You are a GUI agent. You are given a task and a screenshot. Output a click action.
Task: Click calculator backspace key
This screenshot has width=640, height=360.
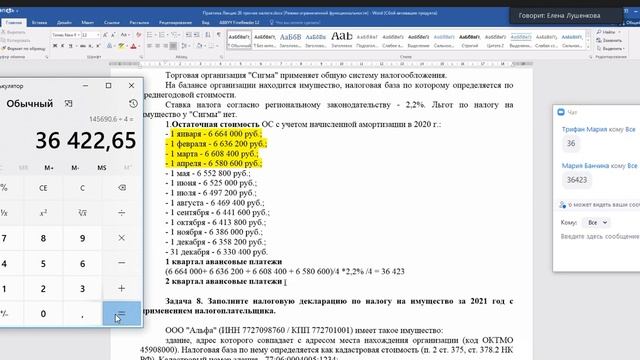point(122,188)
